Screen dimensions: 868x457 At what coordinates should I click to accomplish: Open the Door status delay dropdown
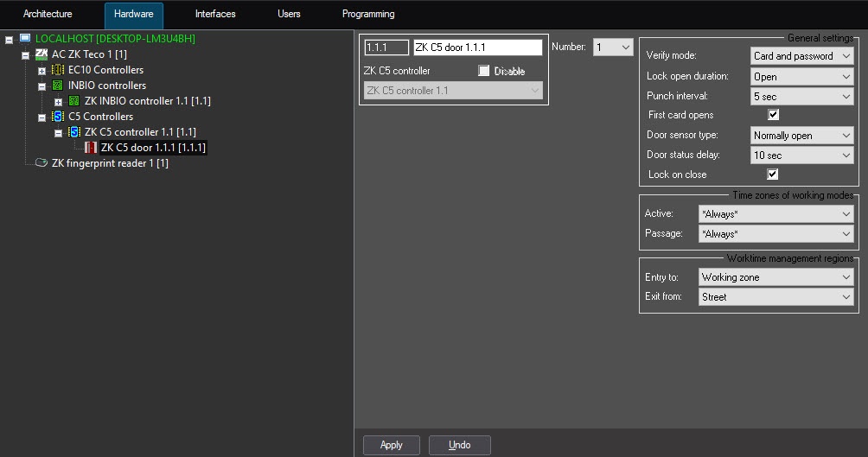[x=801, y=155]
